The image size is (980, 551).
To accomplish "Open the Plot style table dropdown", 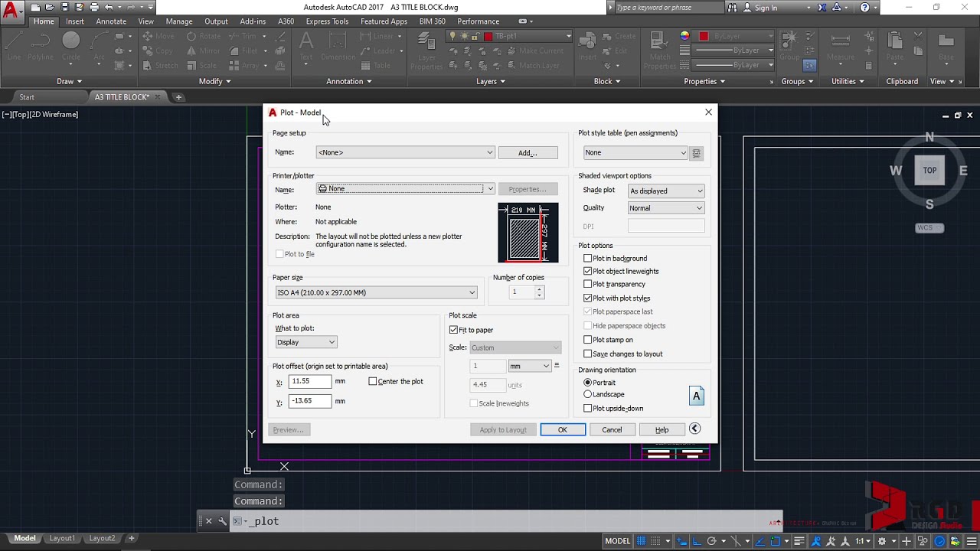I will [x=635, y=153].
